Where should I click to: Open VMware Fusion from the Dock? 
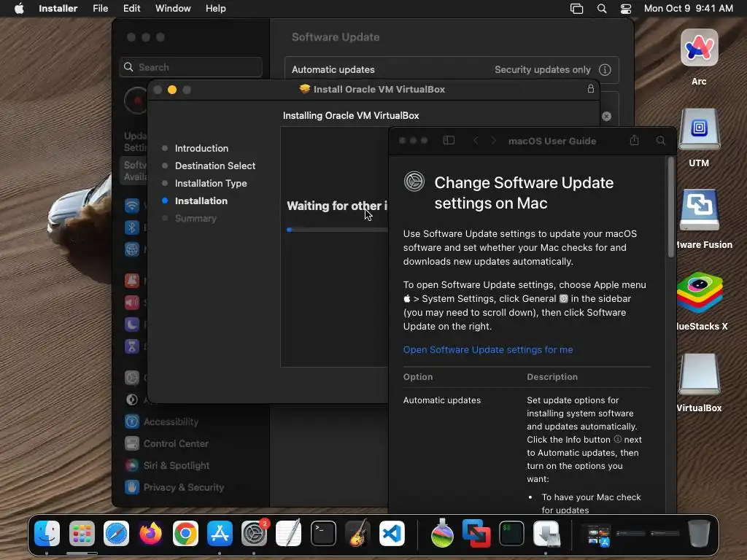[476, 533]
